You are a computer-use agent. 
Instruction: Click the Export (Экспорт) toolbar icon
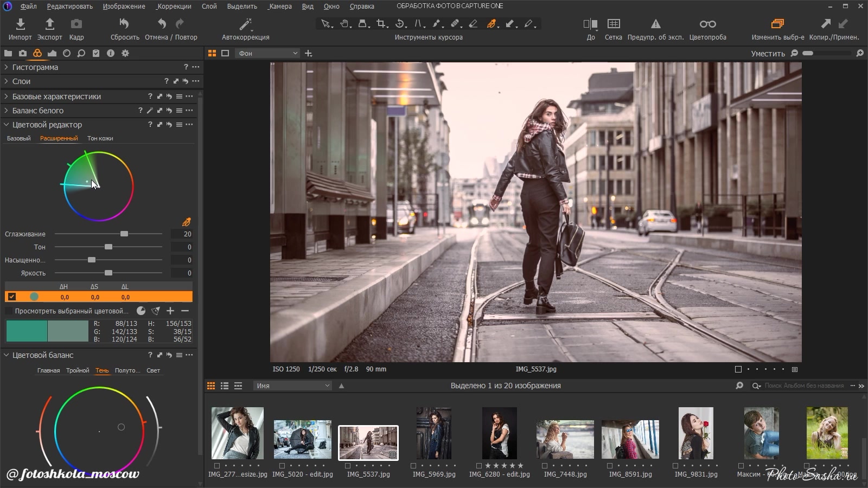coord(49,24)
